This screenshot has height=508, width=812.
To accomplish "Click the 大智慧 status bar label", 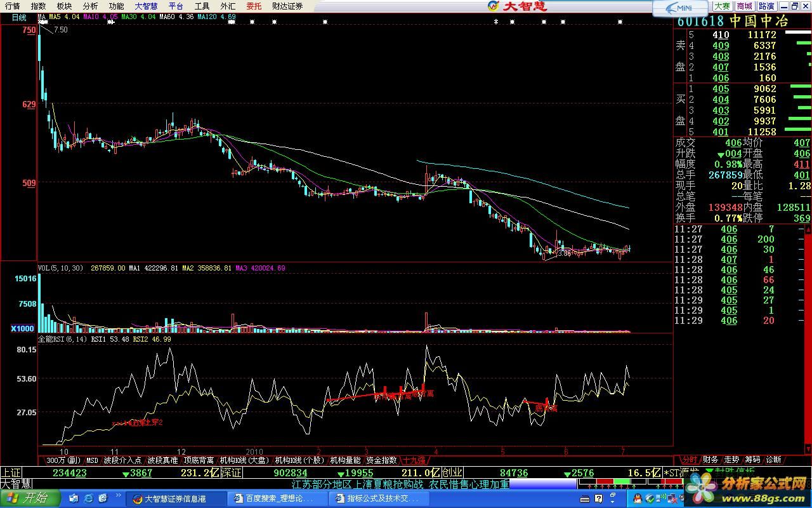I will [16, 485].
